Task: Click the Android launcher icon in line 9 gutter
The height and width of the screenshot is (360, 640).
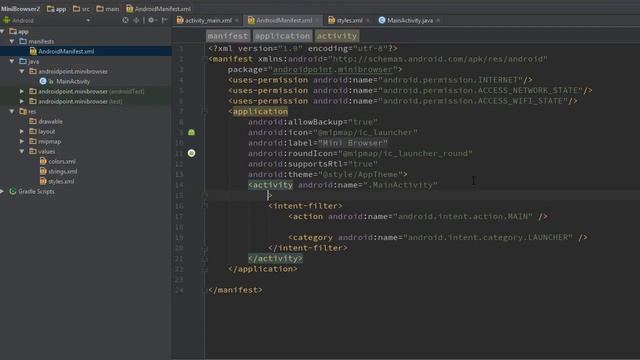Action: pyautogui.click(x=191, y=132)
